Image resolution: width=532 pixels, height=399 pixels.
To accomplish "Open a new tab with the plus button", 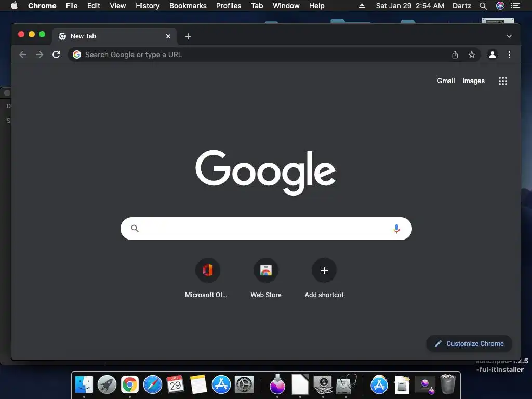I will click(x=188, y=36).
